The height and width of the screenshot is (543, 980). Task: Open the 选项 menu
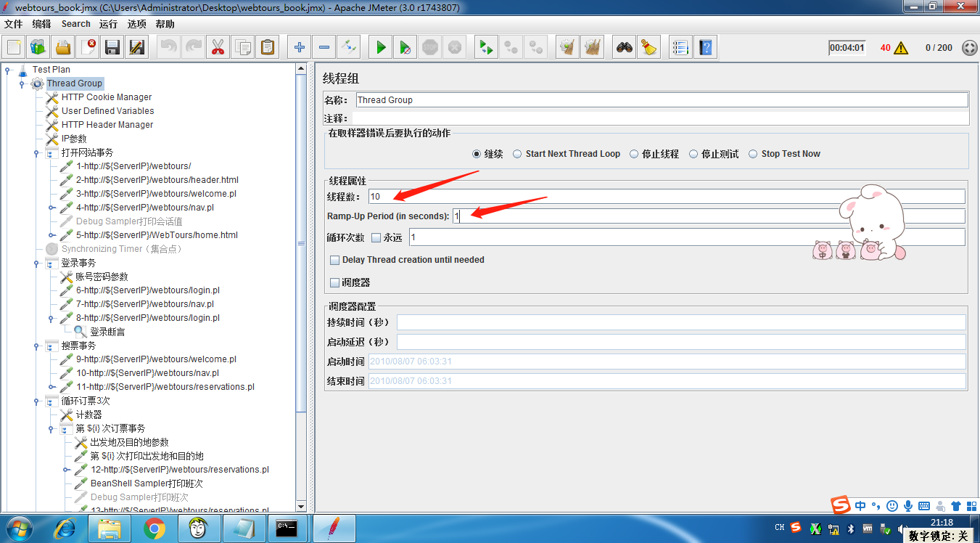coord(136,24)
